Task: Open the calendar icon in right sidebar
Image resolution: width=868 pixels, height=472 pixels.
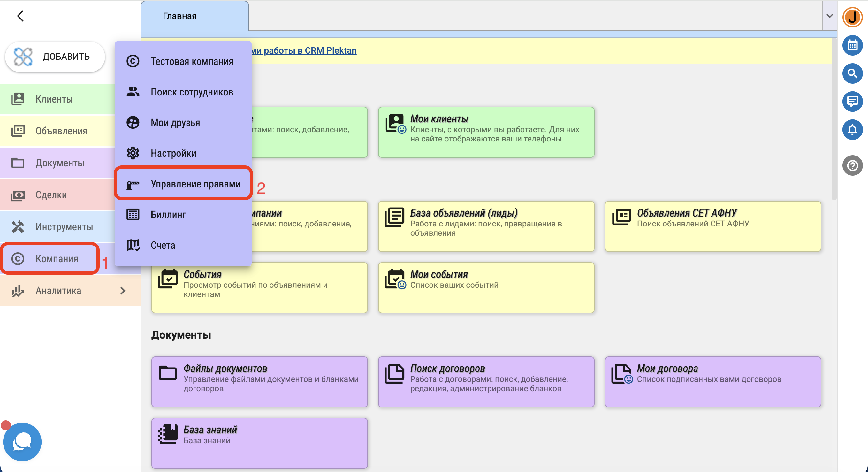Action: [x=852, y=45]
